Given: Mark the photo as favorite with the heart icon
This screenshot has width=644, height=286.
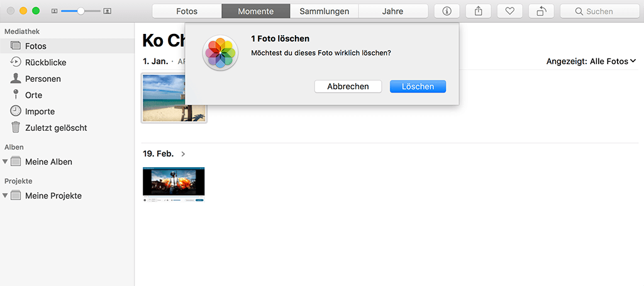Looking at the screenshot, I should (x=509, y=11).
